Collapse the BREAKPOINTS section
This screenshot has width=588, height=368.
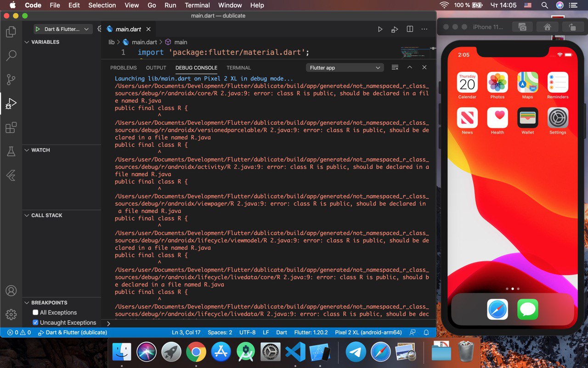click(x=62, y=303)
